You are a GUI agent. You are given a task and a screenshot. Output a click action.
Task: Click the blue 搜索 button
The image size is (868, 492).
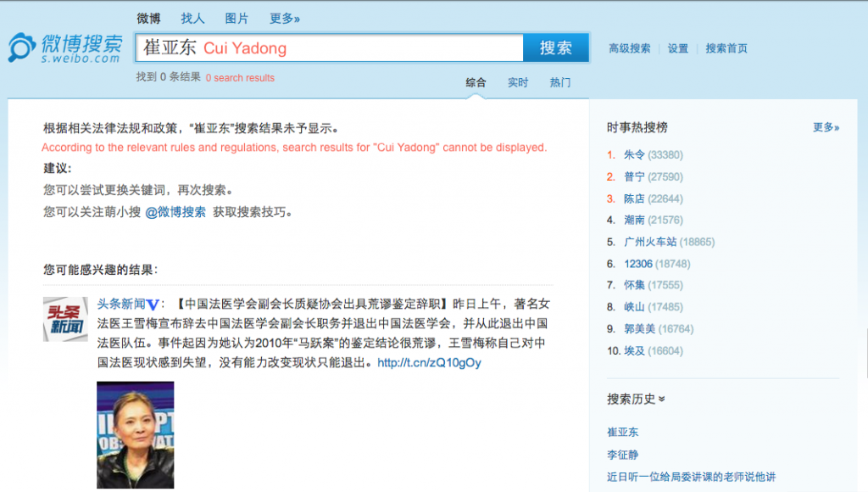pos(555,48)
